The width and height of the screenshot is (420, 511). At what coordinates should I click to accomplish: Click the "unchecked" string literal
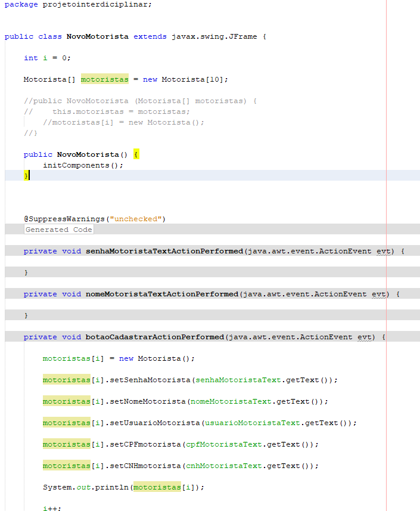click(136, 219)
